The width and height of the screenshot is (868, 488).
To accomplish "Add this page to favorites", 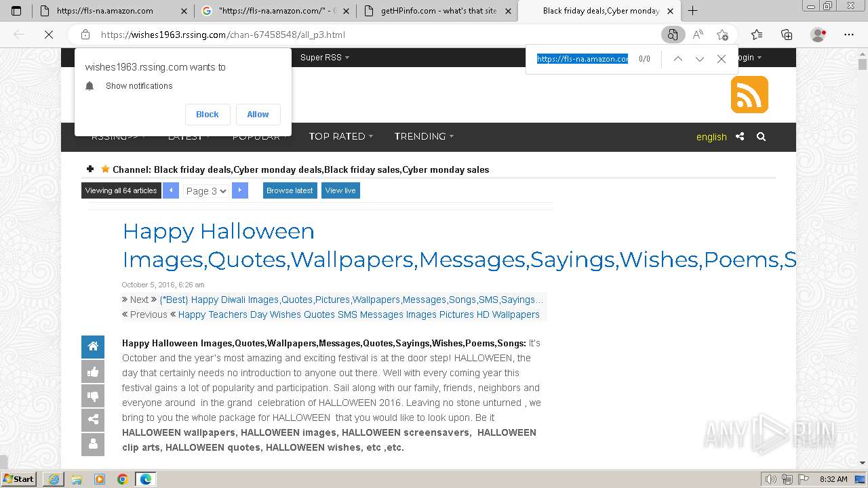I will [722, 35].
